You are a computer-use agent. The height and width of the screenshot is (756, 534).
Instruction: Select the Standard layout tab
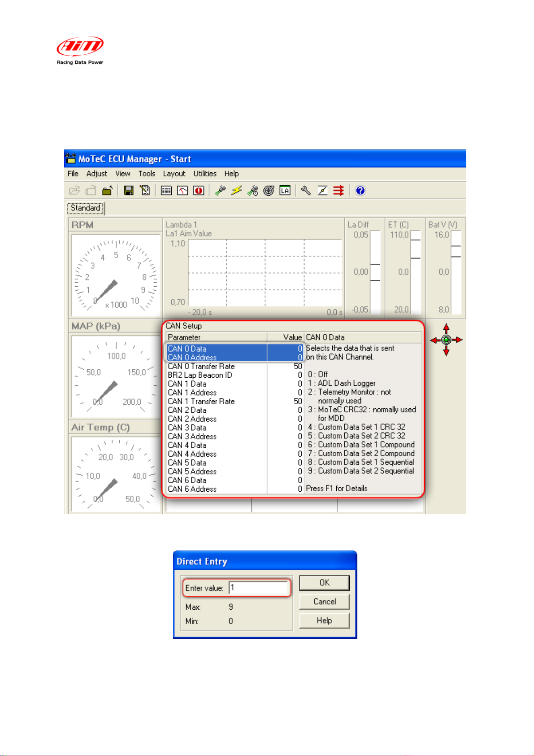point(86,208)
